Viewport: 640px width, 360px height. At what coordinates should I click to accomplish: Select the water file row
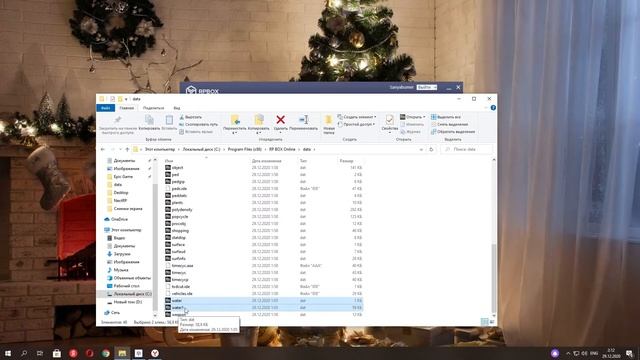264,300
